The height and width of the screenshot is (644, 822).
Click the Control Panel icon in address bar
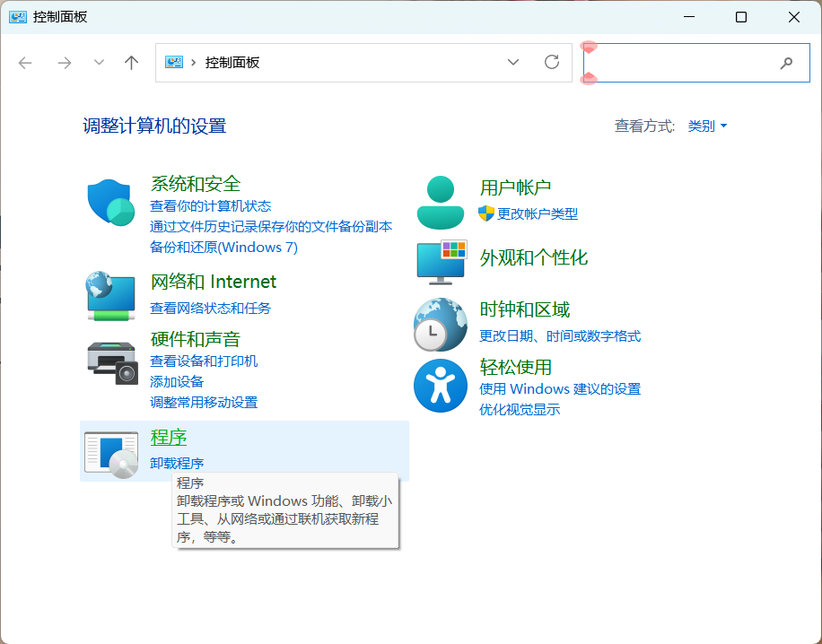pos(174,63)
